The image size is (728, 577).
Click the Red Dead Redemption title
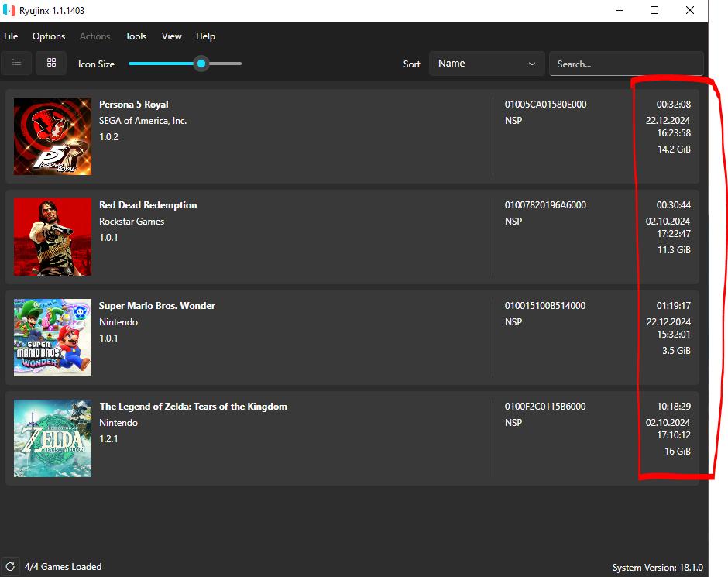click(148, 205)
